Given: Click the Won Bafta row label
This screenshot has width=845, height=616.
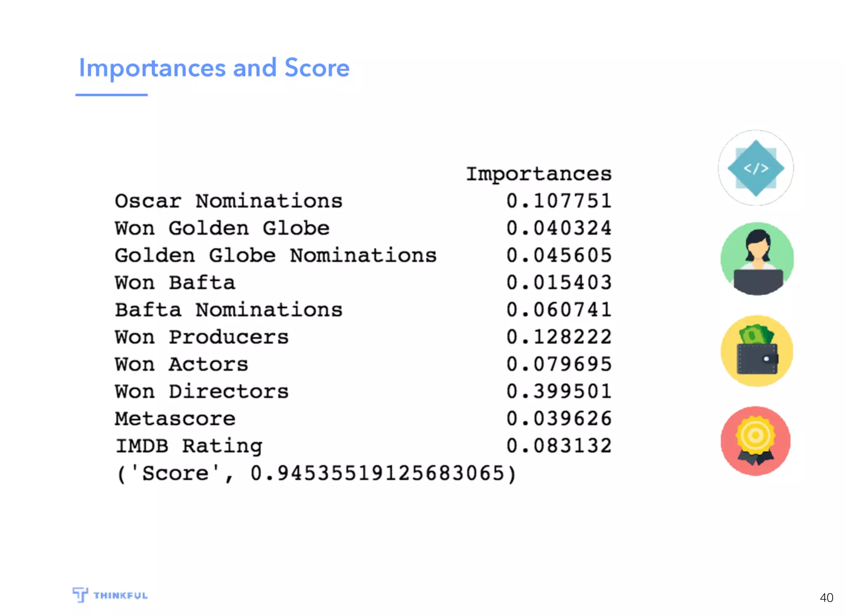Looking at the screenshot, I should [x=175, y=283].
